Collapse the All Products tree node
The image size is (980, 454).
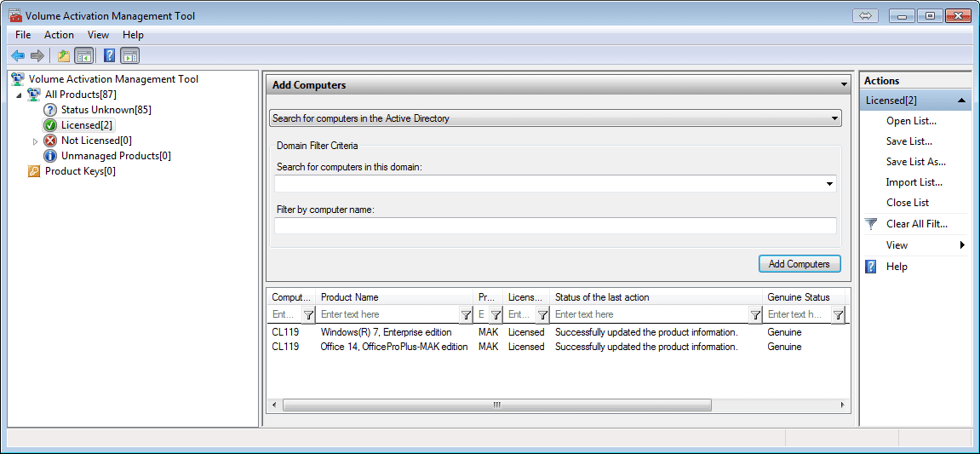click(x=18, y=95)
